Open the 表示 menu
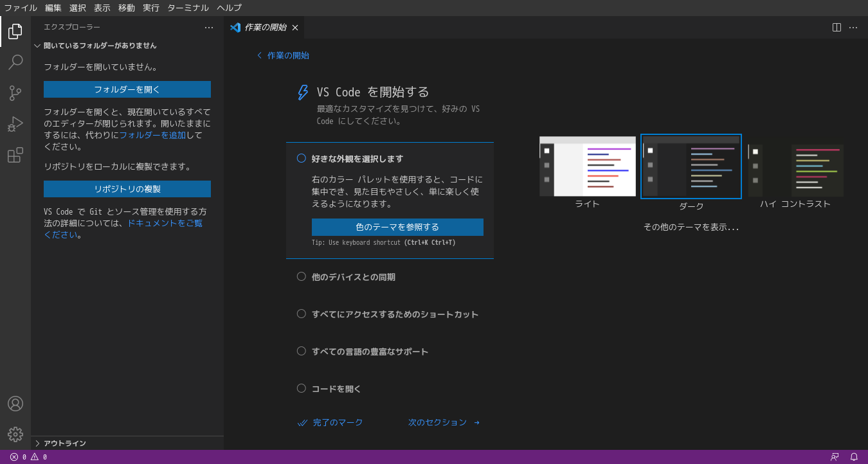This screenshot has height=464, width=868. [x=102, y=8]
